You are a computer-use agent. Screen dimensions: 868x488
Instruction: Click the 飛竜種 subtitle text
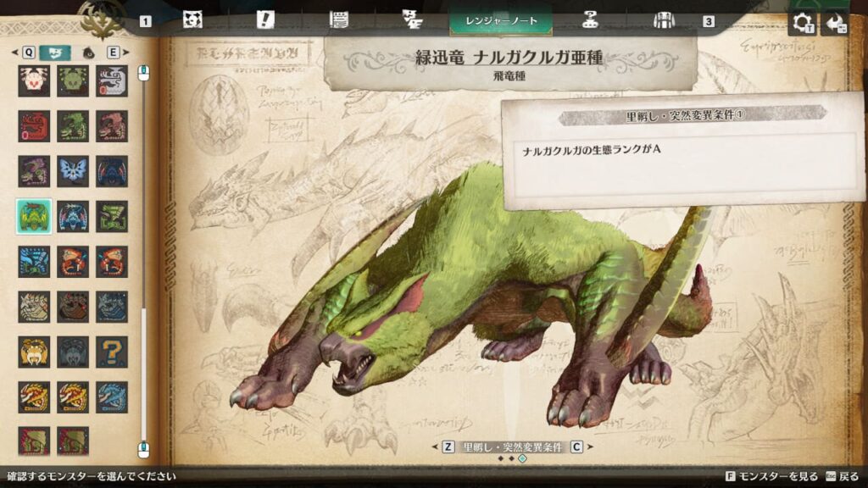(x=509, y=76)
